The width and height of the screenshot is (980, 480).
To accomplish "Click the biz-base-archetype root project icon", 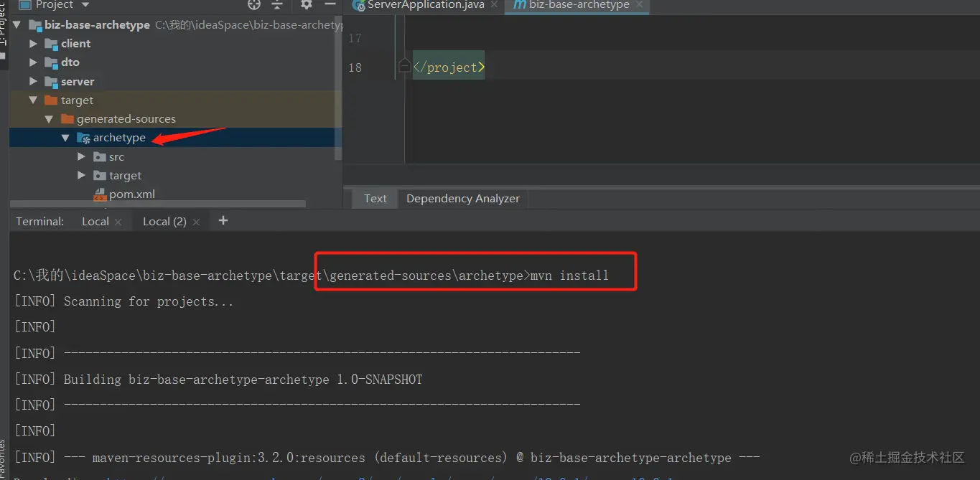I will tap(35, 25).
